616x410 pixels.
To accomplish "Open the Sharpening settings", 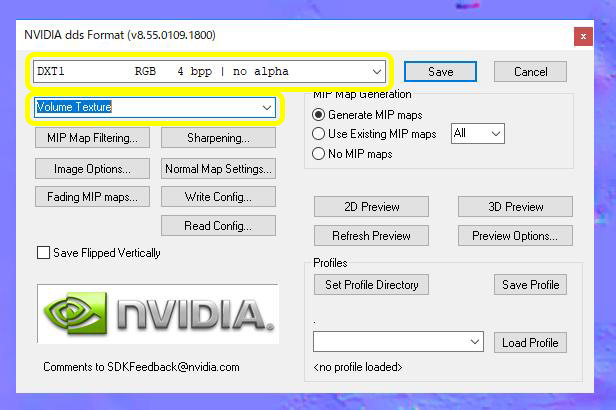I will click(x=218, y=138).
